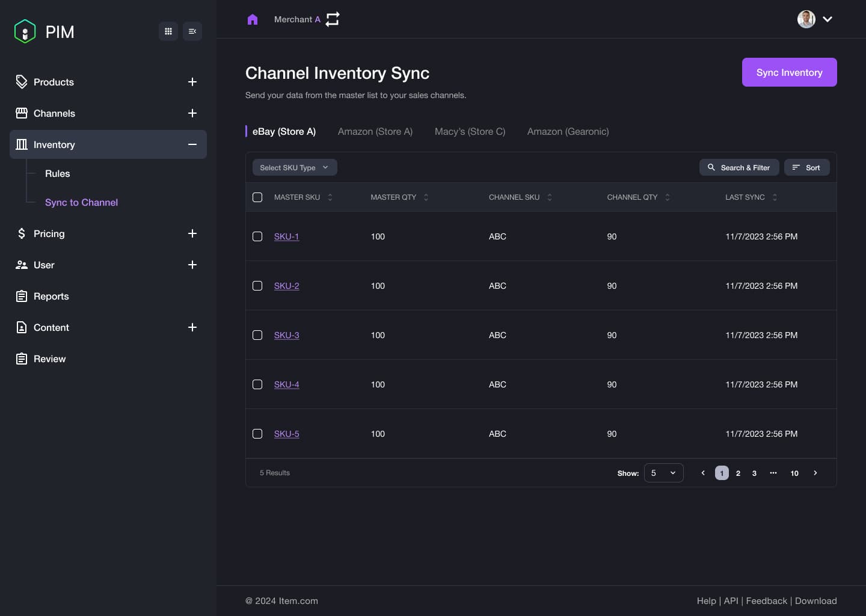
Task: Click the Channels storefront icon
Action: [x=22, y=113]
